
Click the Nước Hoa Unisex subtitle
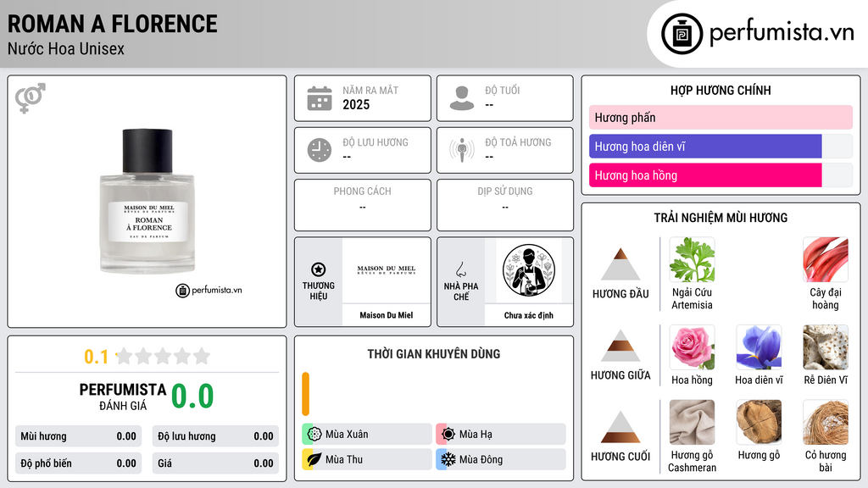(x=66, y=48)
